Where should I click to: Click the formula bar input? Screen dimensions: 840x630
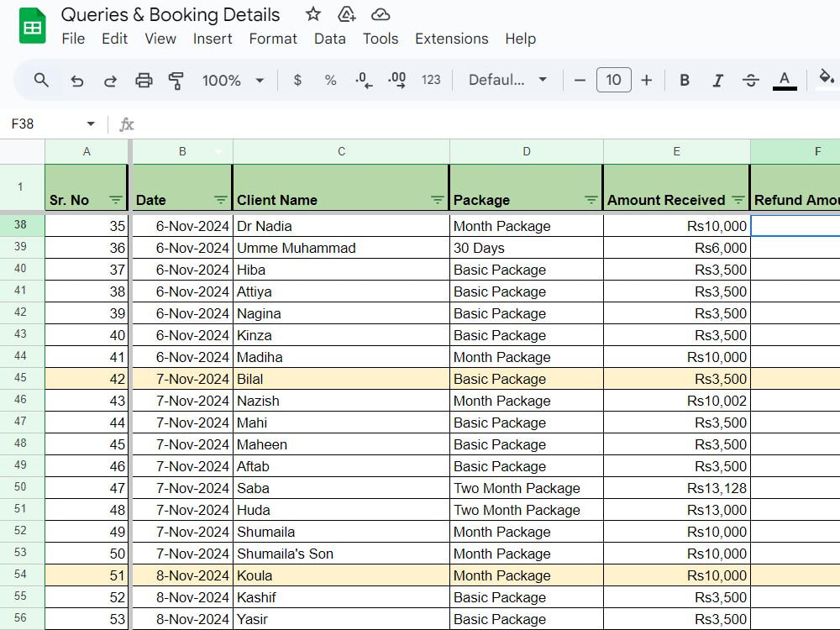pos(487,124)
